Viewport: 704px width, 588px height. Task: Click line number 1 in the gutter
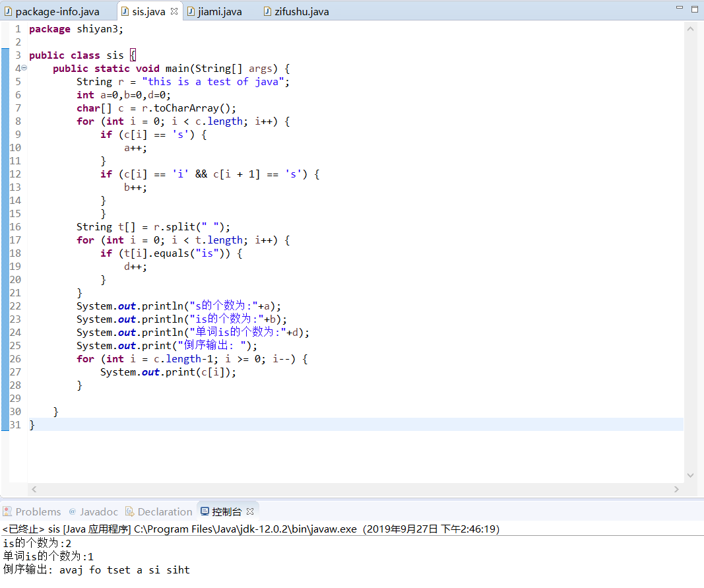[18, 29]
